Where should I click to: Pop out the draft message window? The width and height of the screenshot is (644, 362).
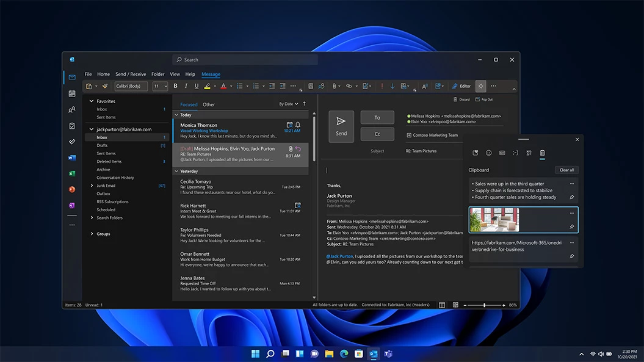point(485,98)
